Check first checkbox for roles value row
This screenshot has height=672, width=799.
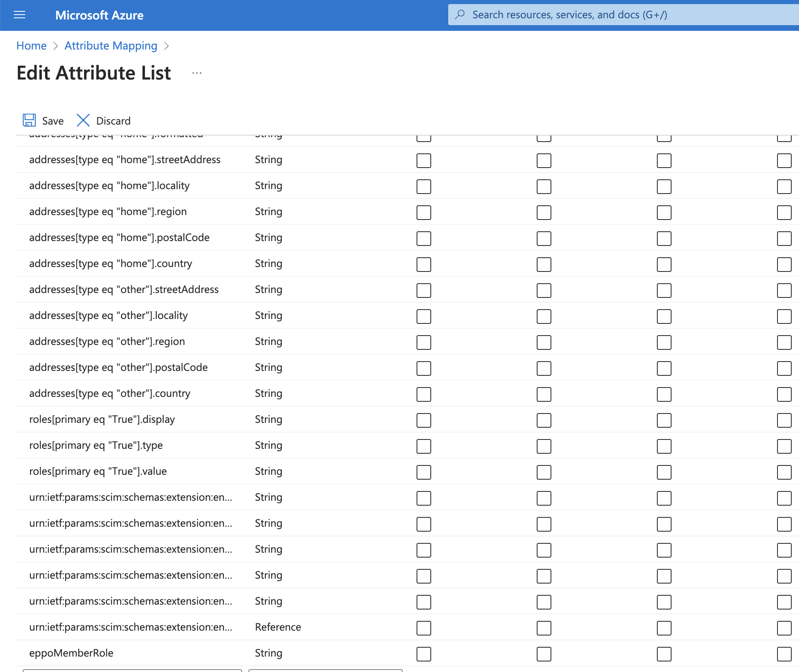coord(424,472)
